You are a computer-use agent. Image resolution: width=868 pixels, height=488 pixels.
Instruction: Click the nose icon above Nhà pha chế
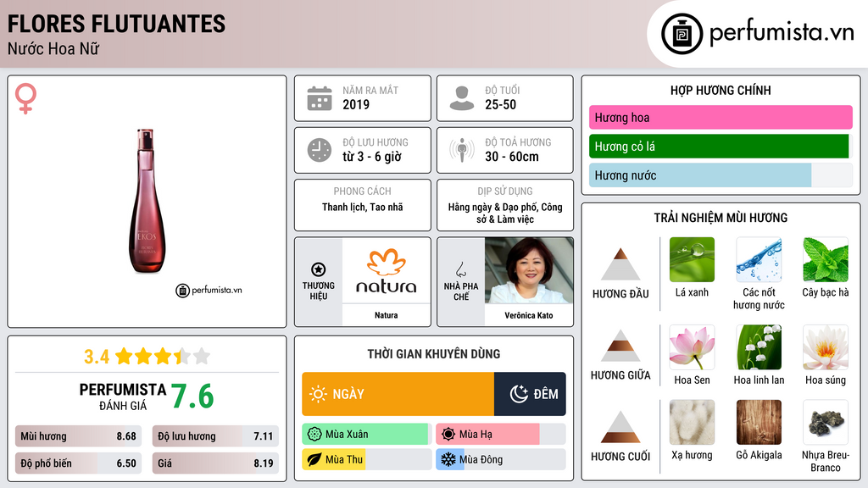[460, 269]
